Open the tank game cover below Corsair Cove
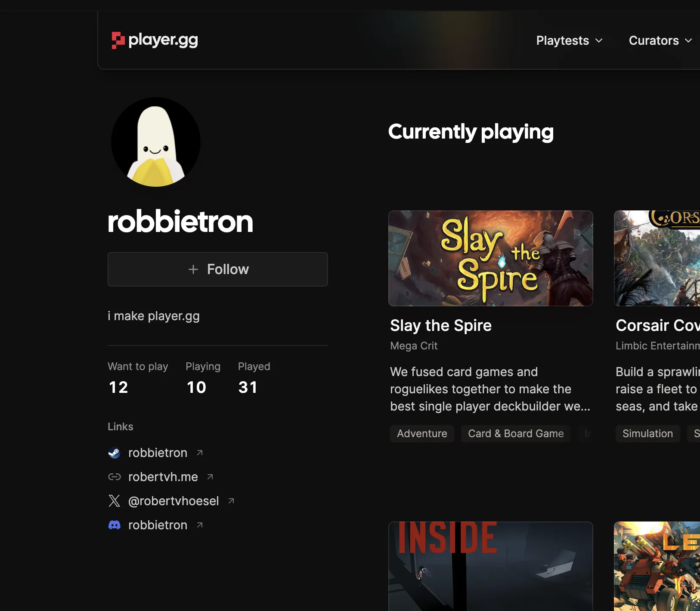Screen dimensions: 700x611 click(x=657, y=566)
